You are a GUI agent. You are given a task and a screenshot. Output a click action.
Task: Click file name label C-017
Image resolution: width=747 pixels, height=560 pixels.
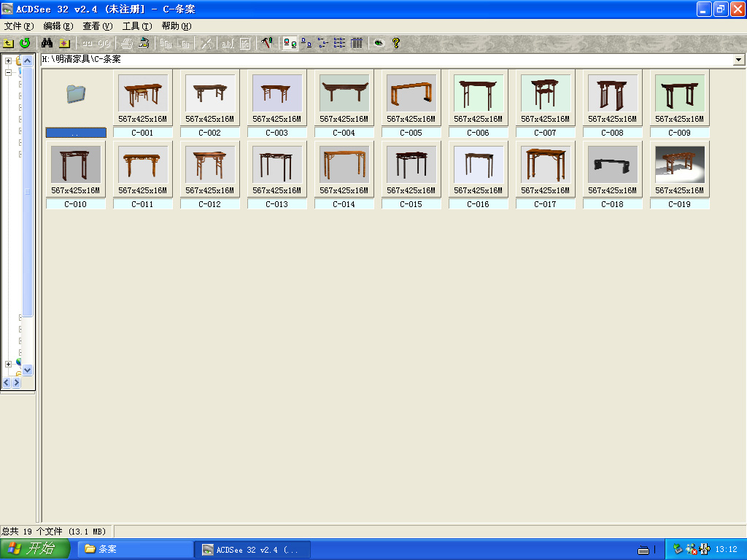coord(546,204)
